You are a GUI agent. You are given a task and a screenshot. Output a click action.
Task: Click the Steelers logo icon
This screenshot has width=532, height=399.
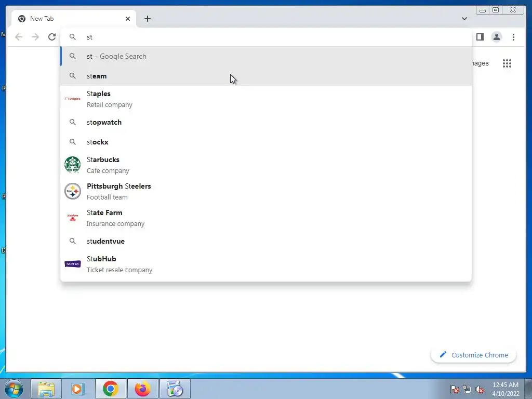tap(73, 191)
